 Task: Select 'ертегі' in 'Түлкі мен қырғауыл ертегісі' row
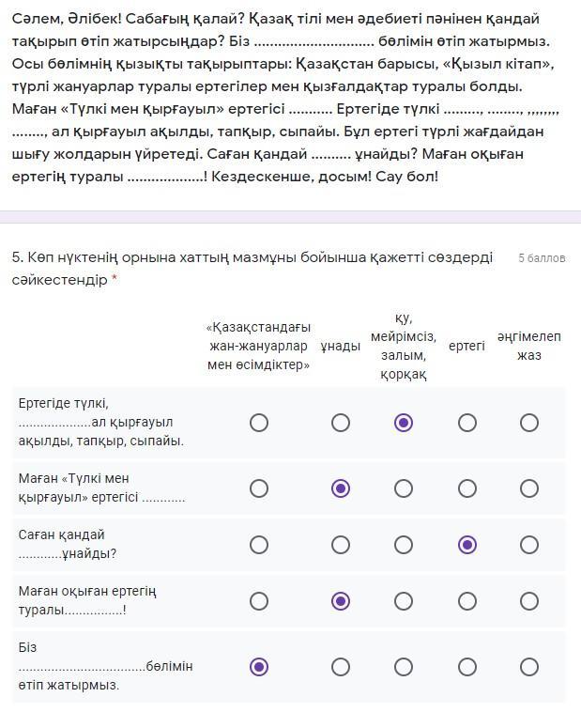pos(467,488)
